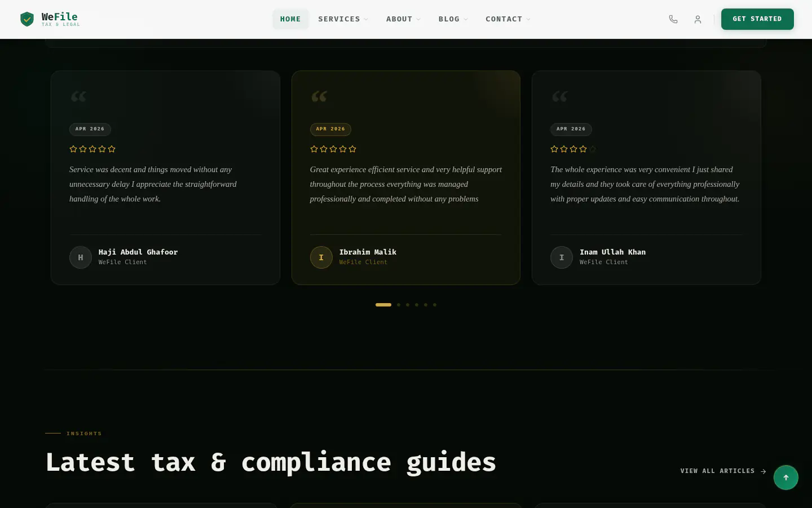The image size is (812, 508).
Task: Open the user account icon
Action: pos(698,19)
